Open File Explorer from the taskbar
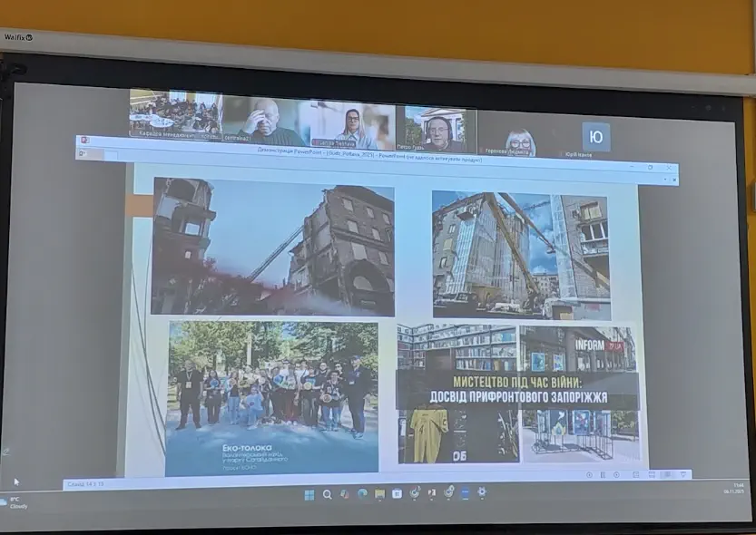The height and width of the screenshot is (535, 756). [x=379, y=494]
